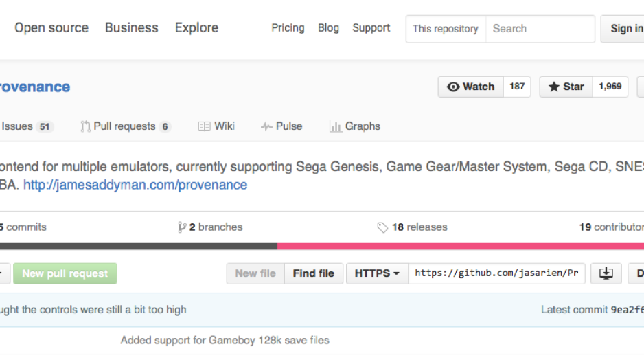Click the This repository search scope label
Viewport: 644px width, 362px height.
tap(446, 29)
